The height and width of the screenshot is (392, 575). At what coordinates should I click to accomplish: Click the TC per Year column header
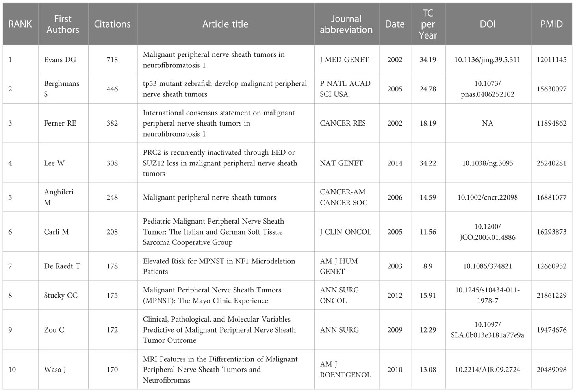click(428, 24)
